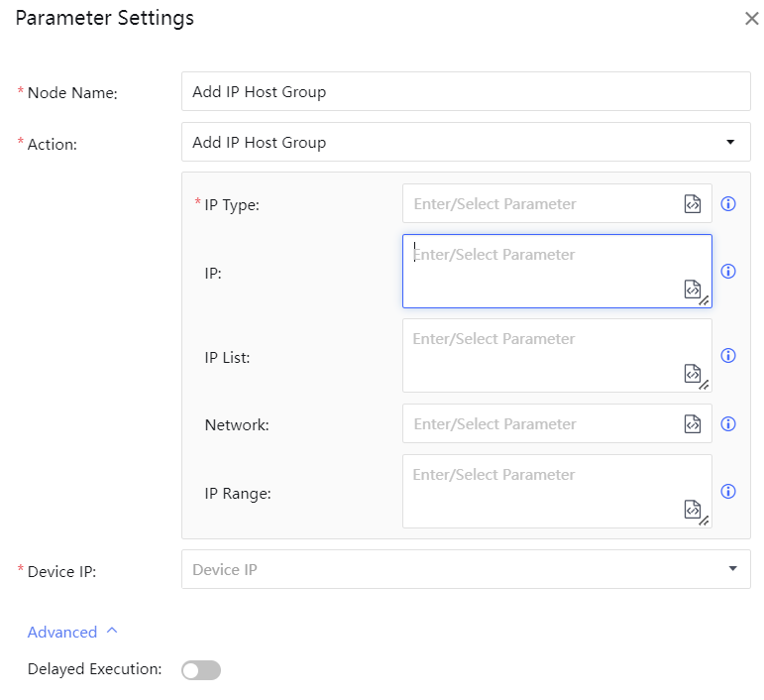Screen dimensions: 764x700
Task: Show info tooltip for IP Range
Action: pyautogui.click(x=728, y=492)
